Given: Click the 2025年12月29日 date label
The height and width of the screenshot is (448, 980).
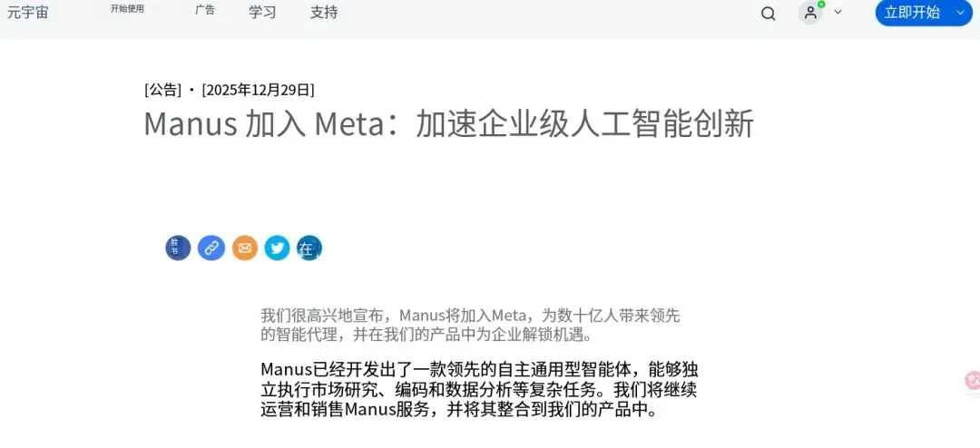Looking at the screenshot, I should 258,90.
